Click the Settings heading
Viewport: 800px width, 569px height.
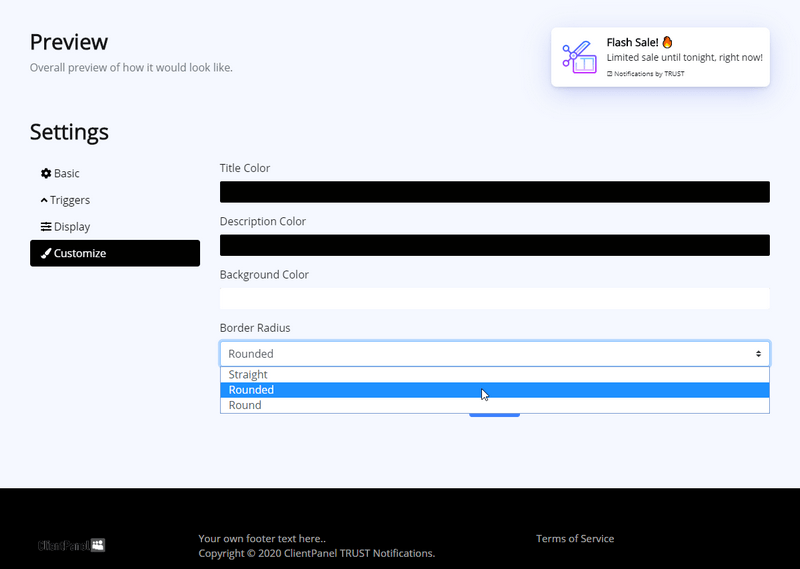[x=69, y=132]
